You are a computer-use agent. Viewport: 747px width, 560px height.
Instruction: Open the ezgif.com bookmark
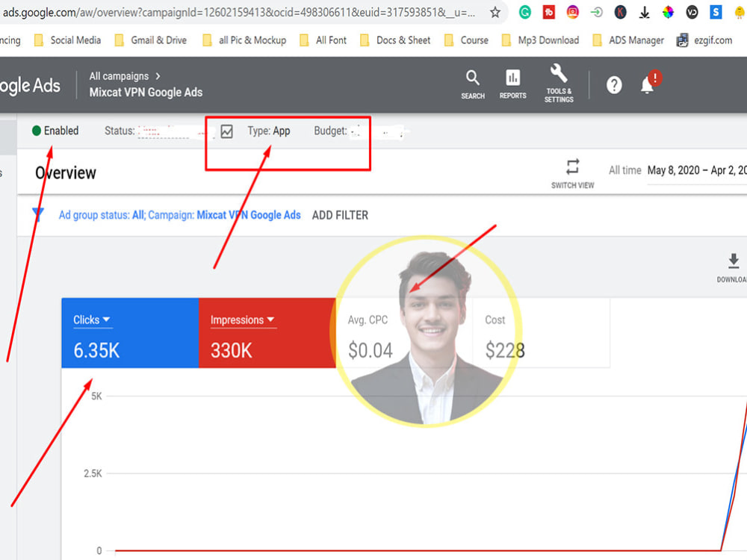coord(704,40)
